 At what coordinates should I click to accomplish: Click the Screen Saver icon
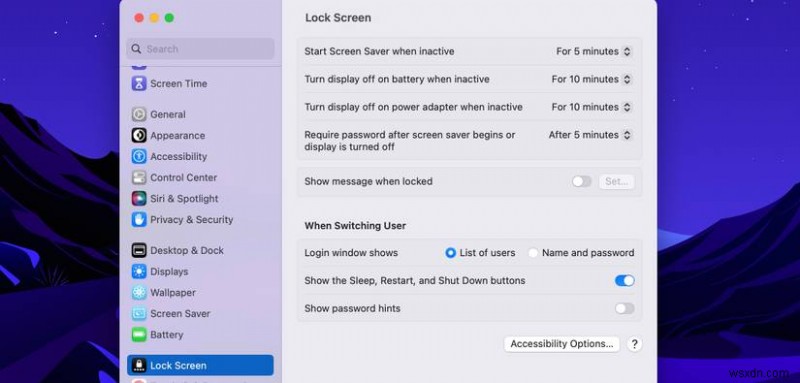point(139,314)
